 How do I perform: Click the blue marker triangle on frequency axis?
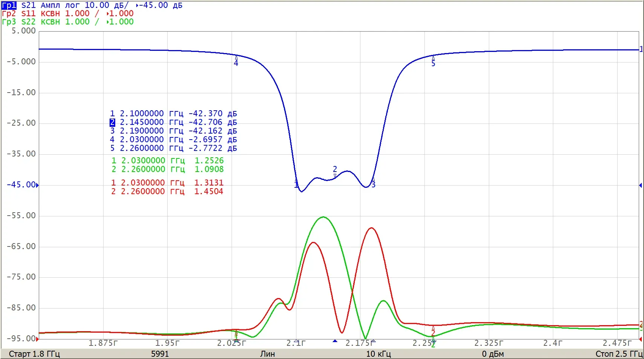click(x=335, y=341)
